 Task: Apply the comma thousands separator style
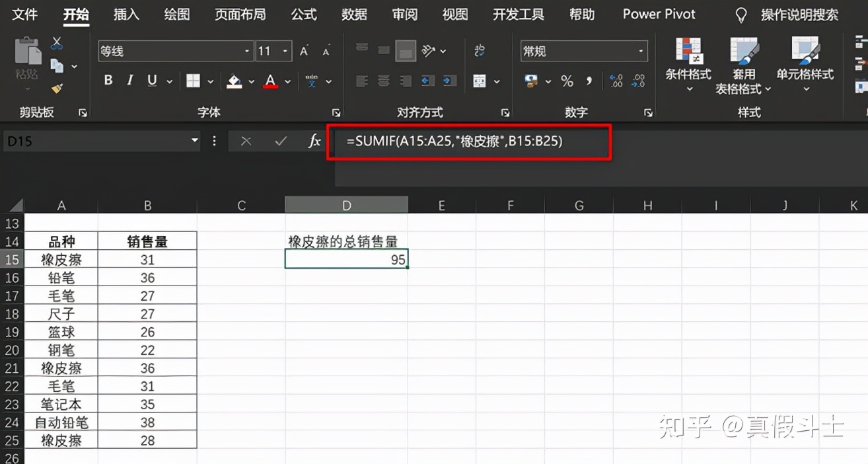tap(590, 81)
